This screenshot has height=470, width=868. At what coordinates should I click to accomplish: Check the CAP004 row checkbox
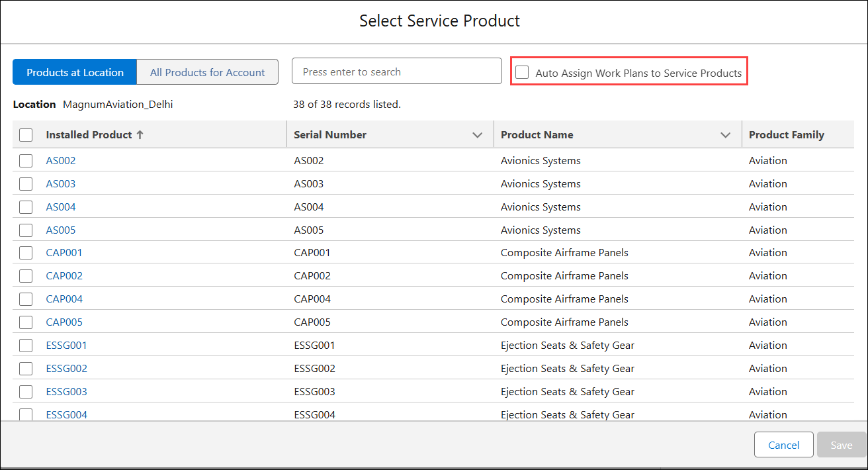pos(26,299)
